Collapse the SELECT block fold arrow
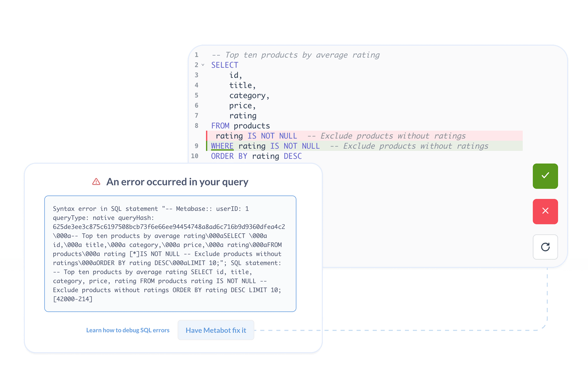 [x=203, y=65]
